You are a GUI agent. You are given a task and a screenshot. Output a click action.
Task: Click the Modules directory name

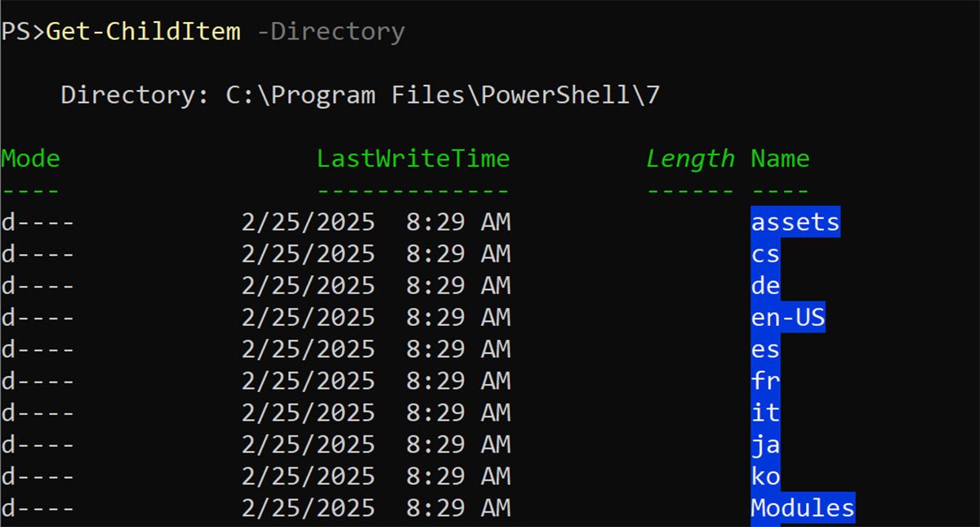click(x=802, y=508)
